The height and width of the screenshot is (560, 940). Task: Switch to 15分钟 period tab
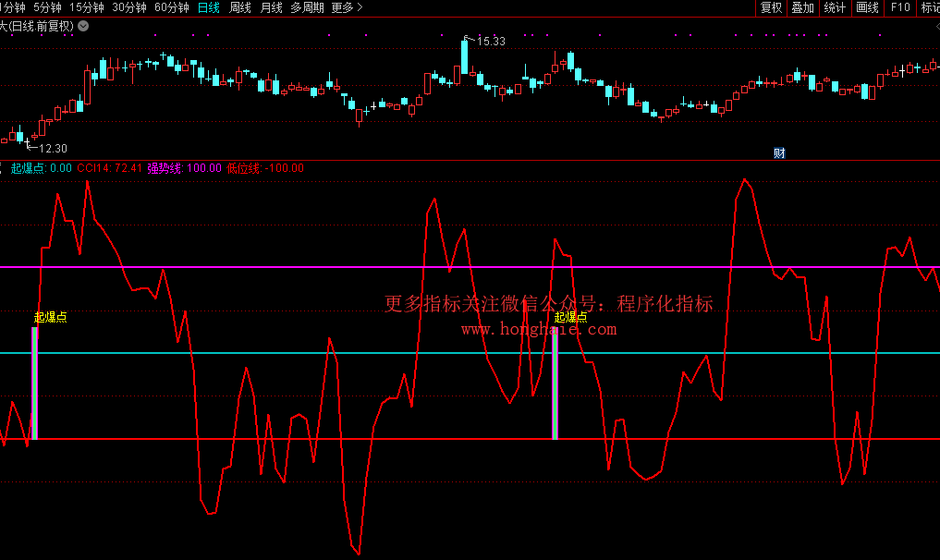(x=88, y=7)
